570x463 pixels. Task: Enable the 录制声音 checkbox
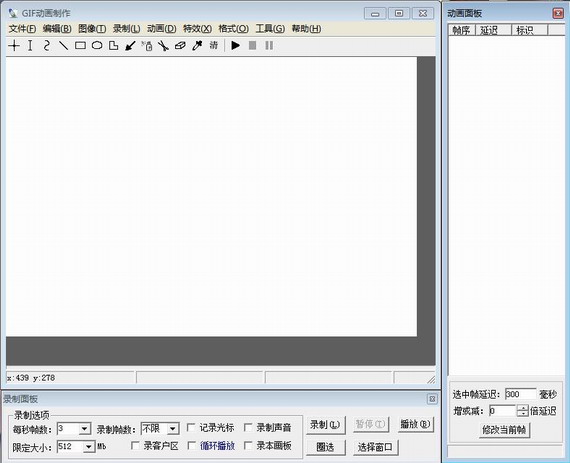pyautogui.click(x=248, y=427)
